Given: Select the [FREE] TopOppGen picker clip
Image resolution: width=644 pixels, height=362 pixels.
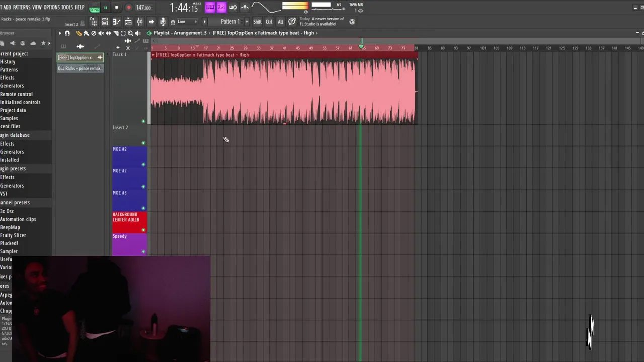Looking at the screenshot, I should pos(80,57).
